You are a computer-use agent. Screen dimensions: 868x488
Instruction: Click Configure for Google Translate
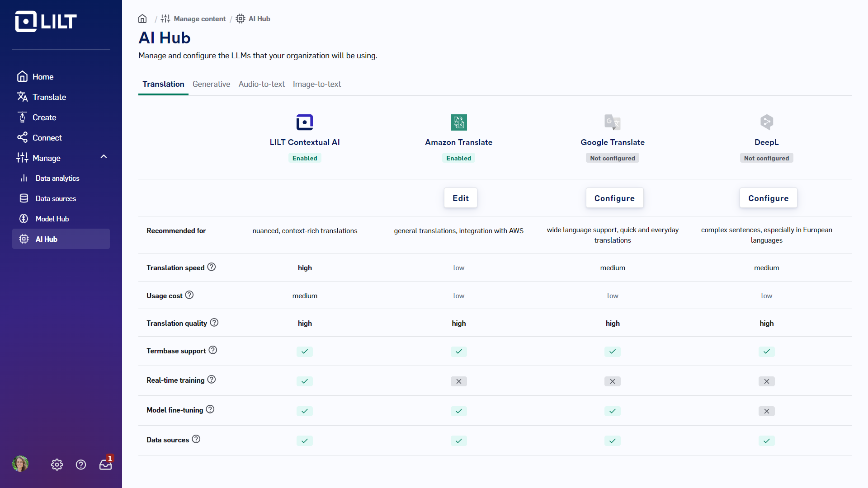tap(614, 198)
